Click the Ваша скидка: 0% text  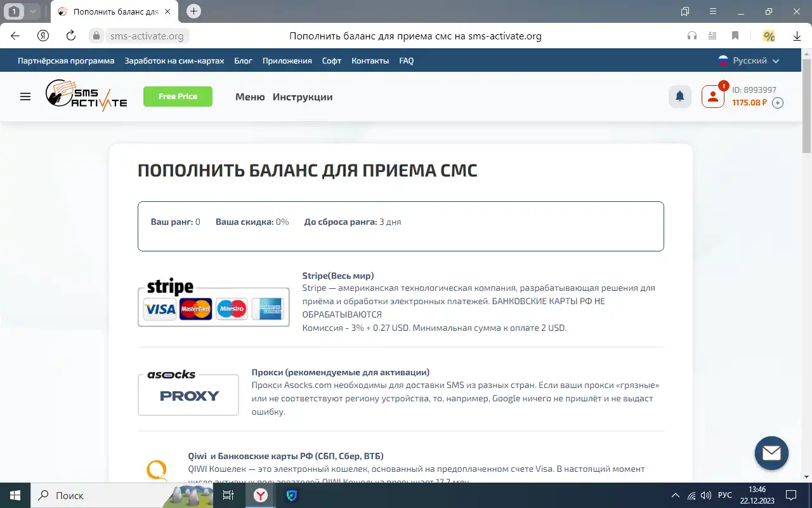252,222
